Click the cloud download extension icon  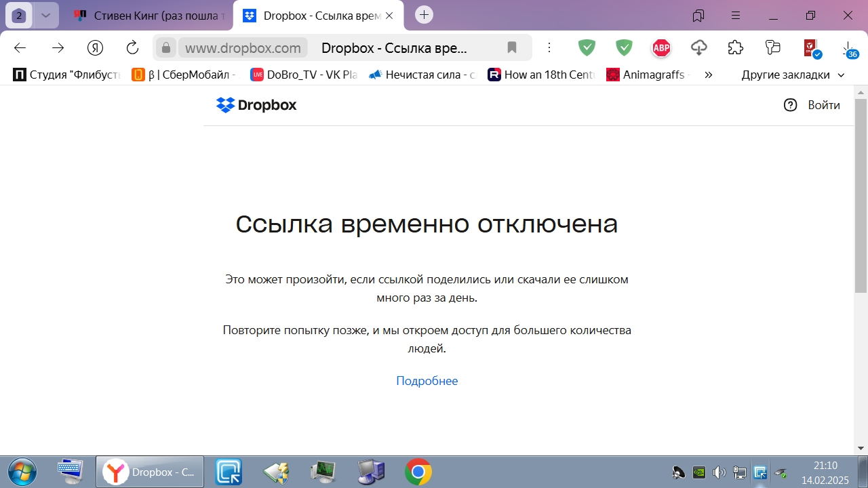point(699,47)
